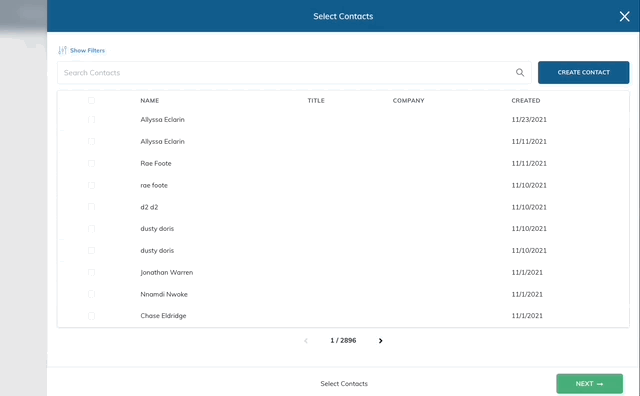640x396 pixels.
Task: Focus the Search Contacts field
Action: click(294, 73)
